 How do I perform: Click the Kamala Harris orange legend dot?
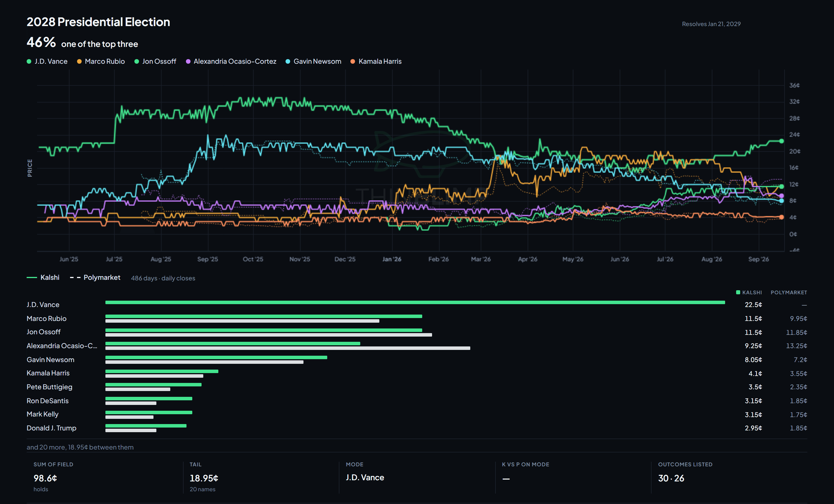[x=353, y=62]
